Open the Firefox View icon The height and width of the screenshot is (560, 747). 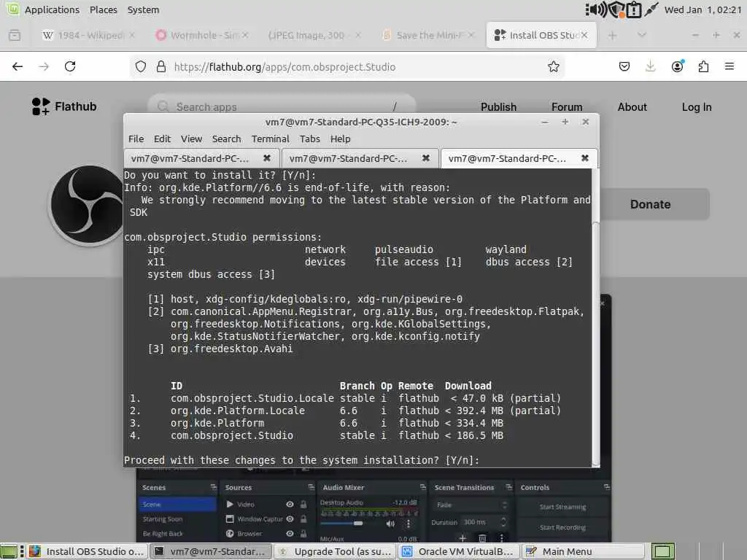click(15, 35)
